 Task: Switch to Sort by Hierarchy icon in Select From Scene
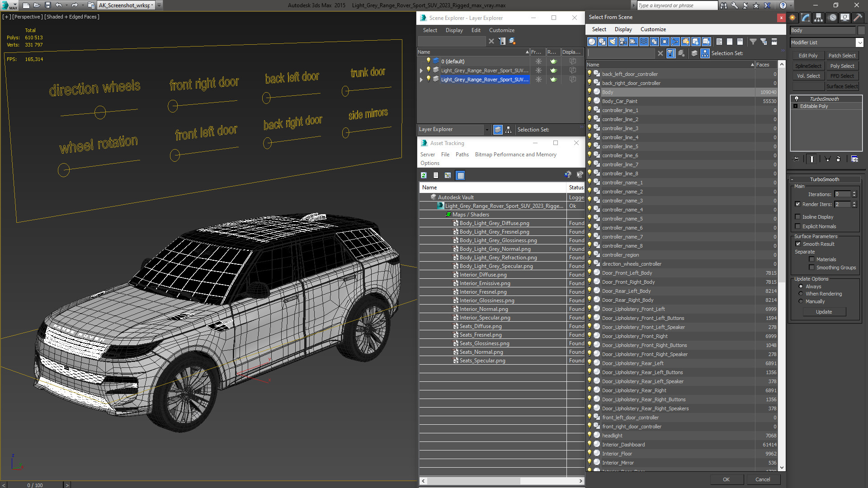pyautogui.click(x=705, y=53)
